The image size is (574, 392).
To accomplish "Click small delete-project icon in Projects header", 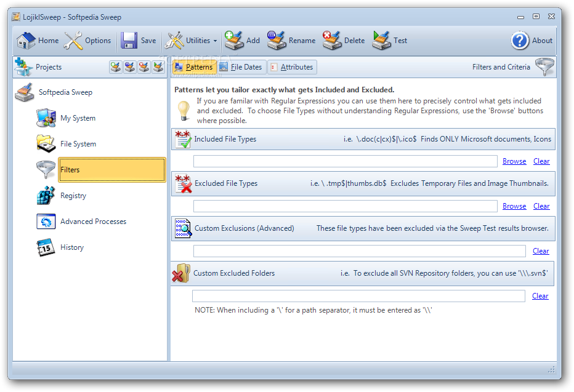I will (144, 67).
